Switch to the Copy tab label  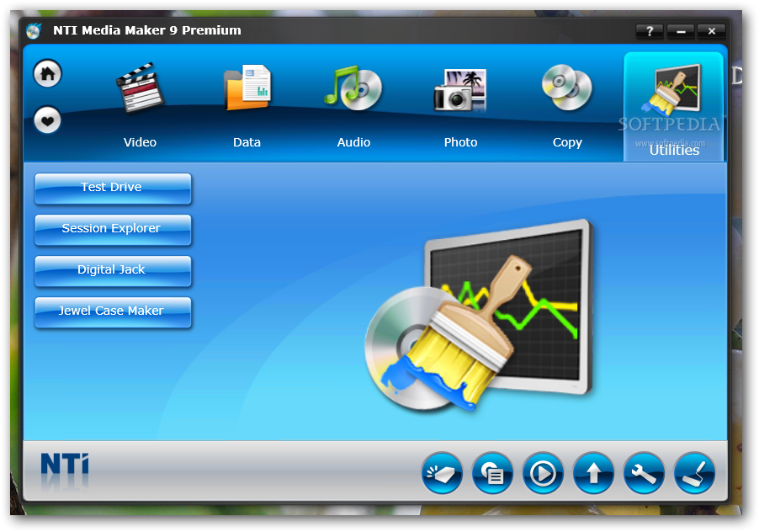coord(567,143)
